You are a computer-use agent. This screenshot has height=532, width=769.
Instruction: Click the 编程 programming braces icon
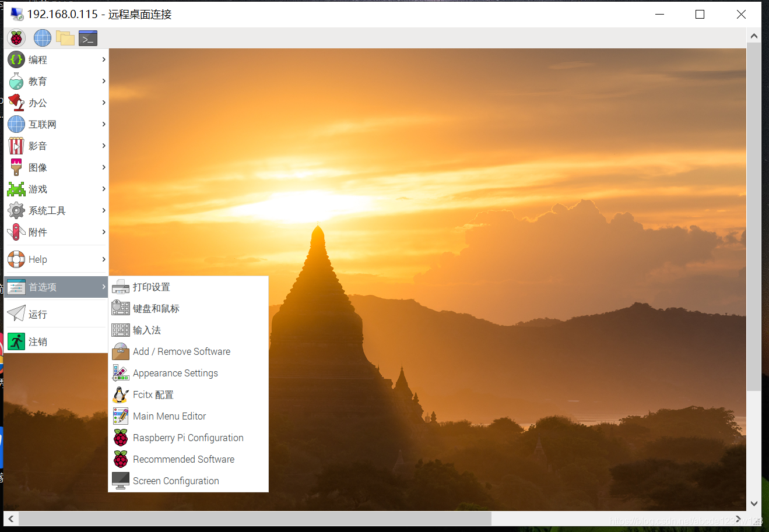[16, 59]
